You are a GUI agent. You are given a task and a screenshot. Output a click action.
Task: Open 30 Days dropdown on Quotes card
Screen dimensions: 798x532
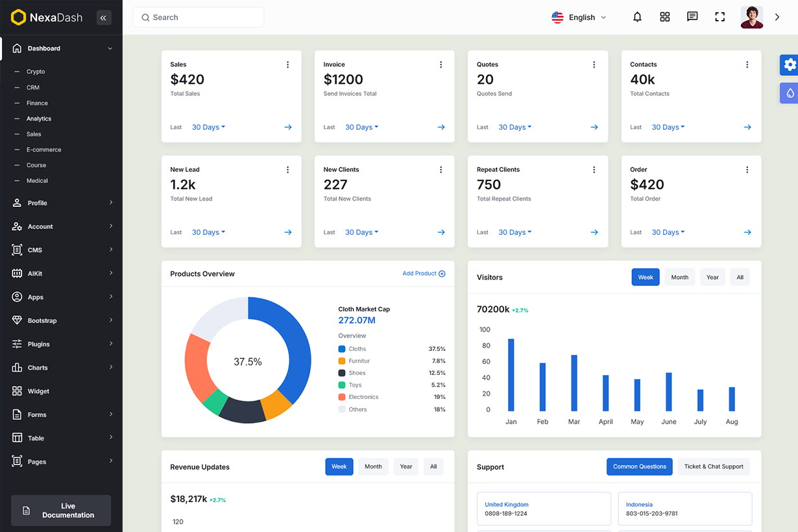514,127
